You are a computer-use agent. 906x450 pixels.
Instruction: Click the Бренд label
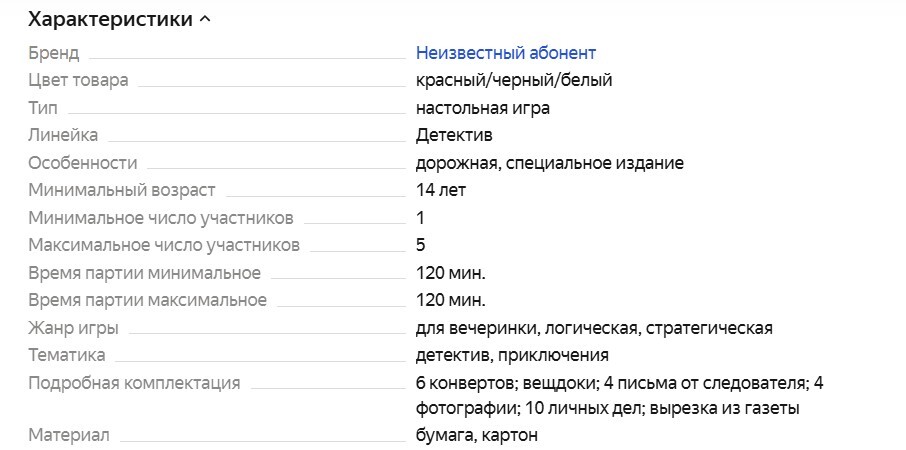pos(54,53)
